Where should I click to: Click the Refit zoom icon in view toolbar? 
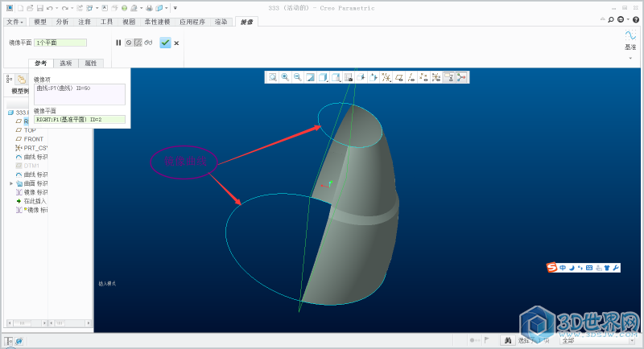coord(273,77)
